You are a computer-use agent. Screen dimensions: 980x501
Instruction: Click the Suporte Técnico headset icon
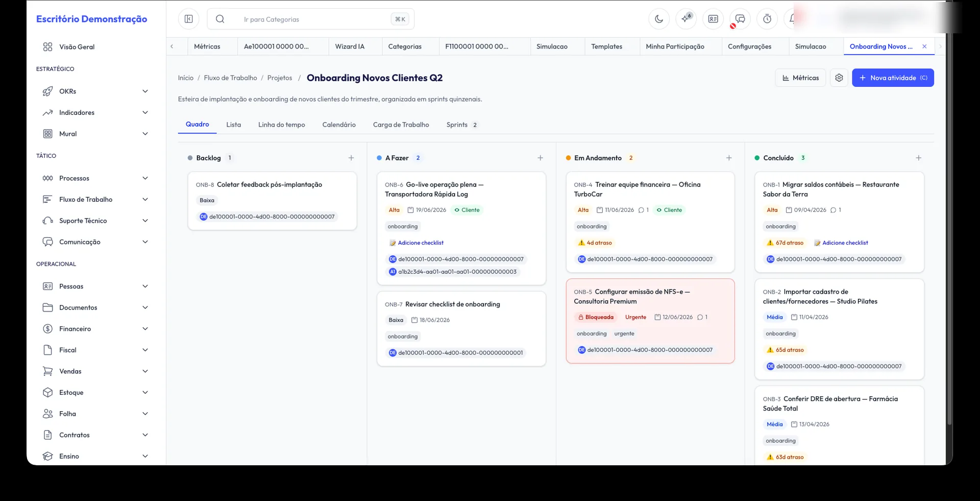click(47, 221)
